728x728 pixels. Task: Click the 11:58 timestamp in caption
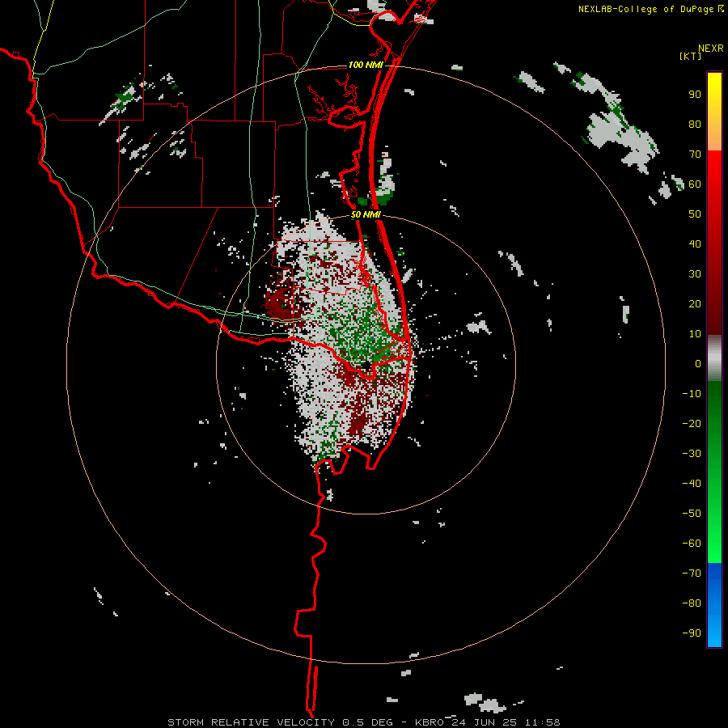[543, 722]
